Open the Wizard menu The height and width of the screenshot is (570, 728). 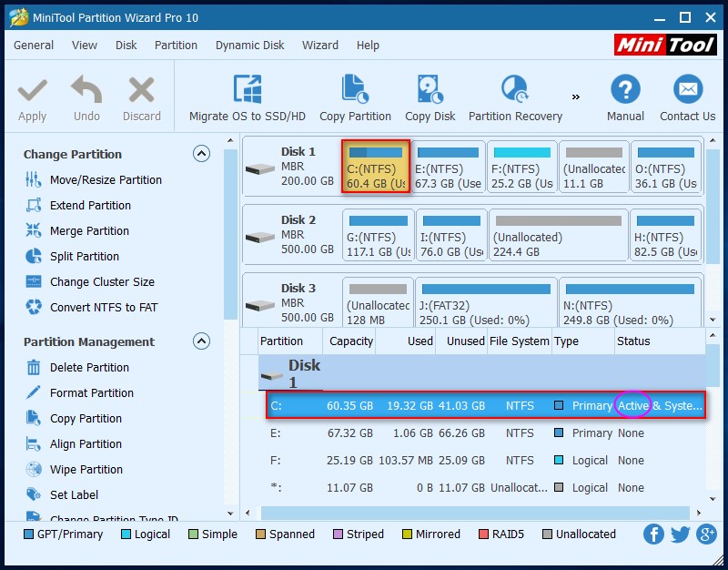pyautogui.click(x=320, y=45)
